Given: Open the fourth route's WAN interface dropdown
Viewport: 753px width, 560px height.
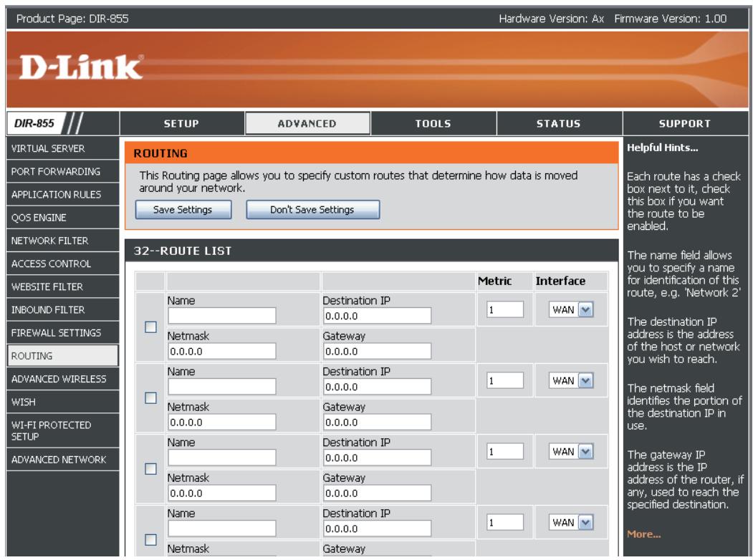Looking at the screenshot, I should [571, 523].
